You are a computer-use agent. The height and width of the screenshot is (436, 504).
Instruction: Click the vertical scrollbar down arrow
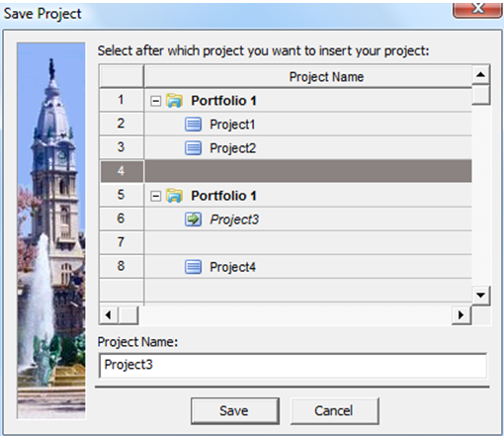(480, 295)
